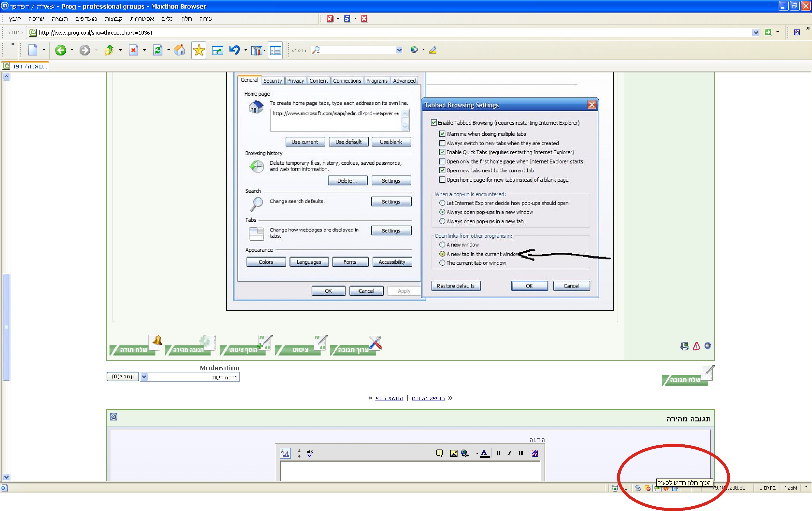The height and width of the screenshot is (511, 812).
Task: Click the Refresh page icon
Action: pos(158,50)
